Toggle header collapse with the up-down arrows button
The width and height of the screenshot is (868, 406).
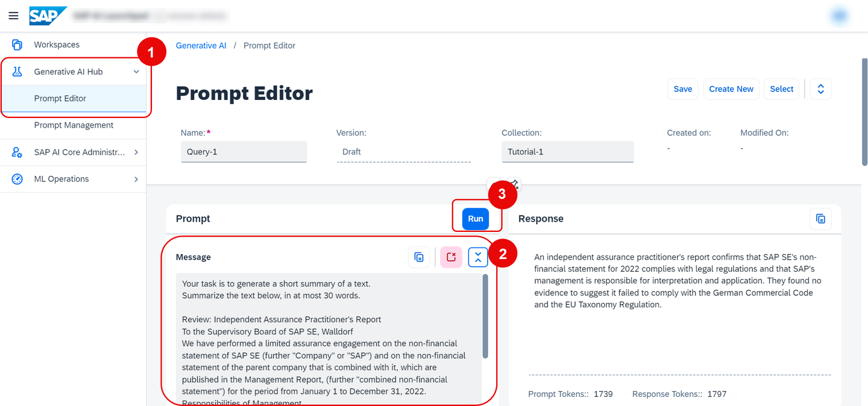[820, 89]
